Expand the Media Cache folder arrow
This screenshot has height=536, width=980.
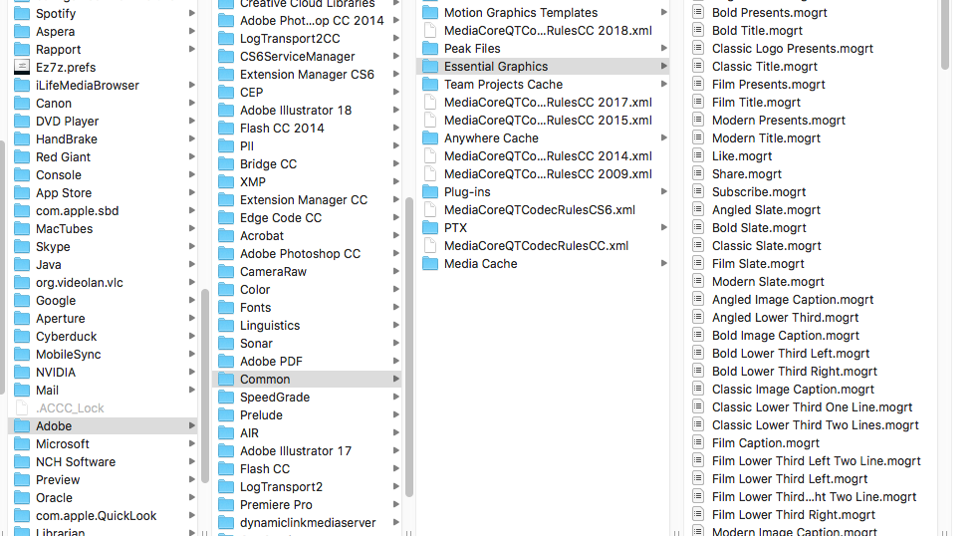coord(663,264)
